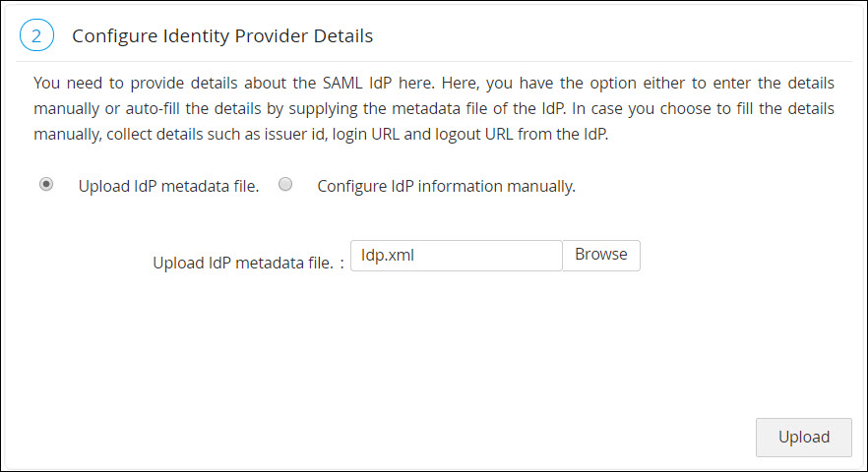Screen dimensions: 868x472
Task: Click the word Browse beside the file field
Action: [x=600, y=254]
